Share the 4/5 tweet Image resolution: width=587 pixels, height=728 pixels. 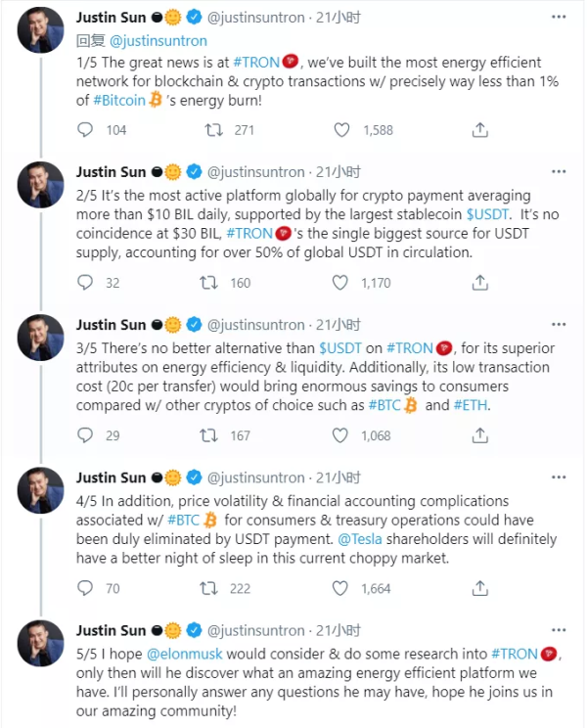pyautogui.click(x=479, y=588)
